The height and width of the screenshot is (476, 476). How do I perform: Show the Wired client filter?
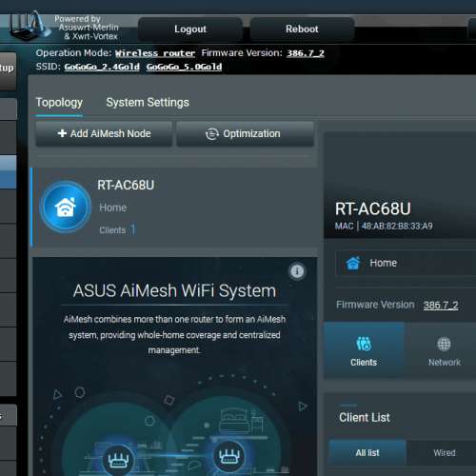[445, 453]
